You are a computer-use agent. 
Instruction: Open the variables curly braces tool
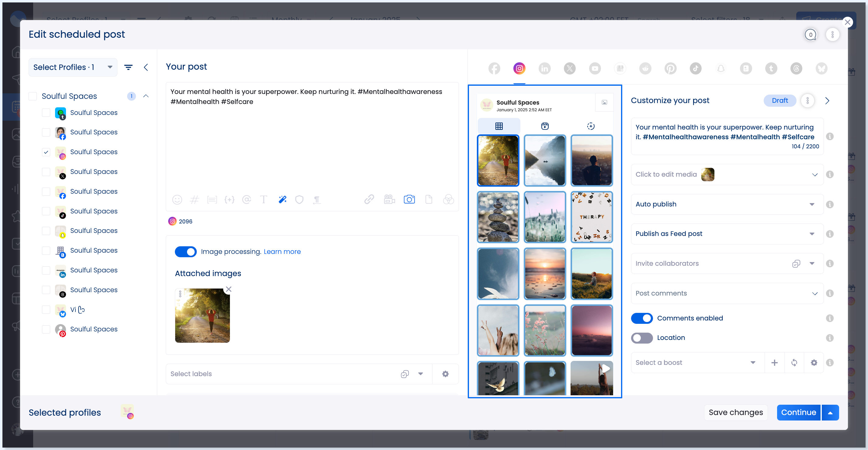point(229,200)
